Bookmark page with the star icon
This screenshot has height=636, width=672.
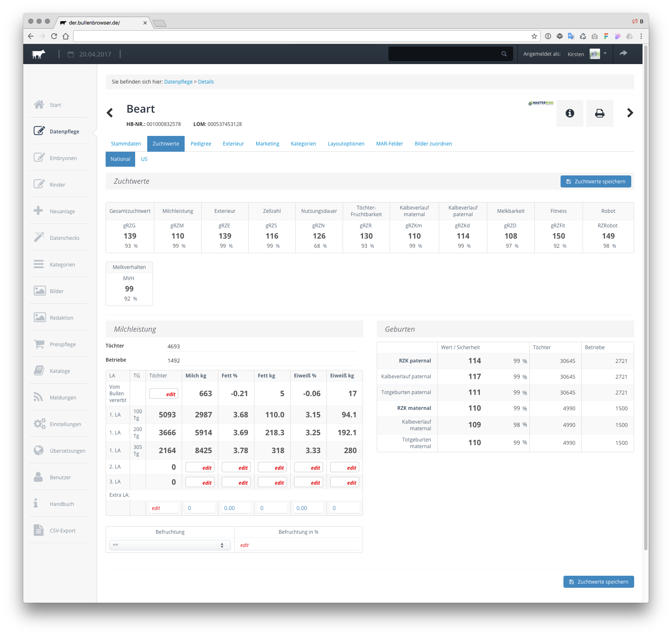tap(534, 36)
